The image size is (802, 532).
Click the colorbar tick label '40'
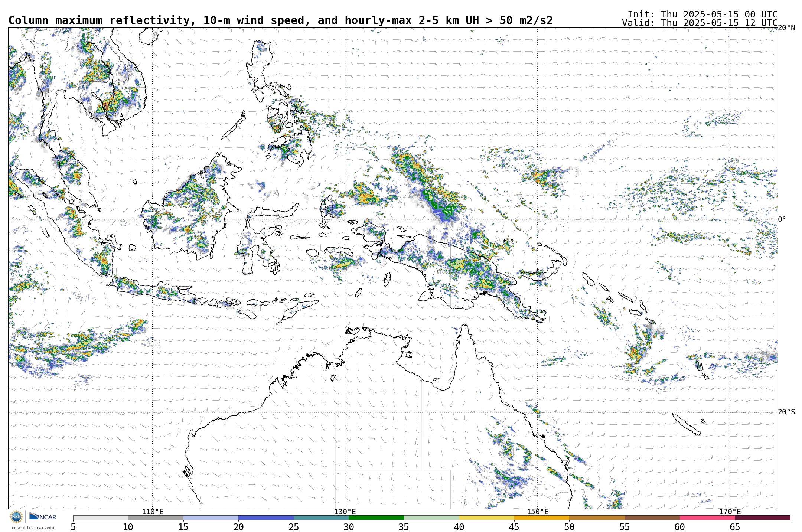pyautogui.click(x=459, y=527)
